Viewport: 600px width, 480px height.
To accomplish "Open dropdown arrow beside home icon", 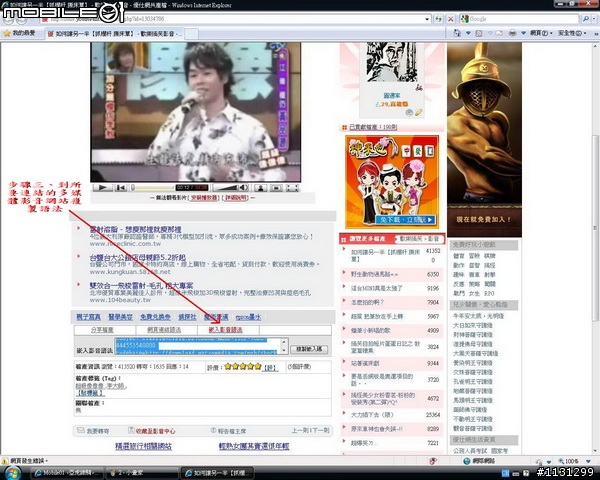I will 468,33.
